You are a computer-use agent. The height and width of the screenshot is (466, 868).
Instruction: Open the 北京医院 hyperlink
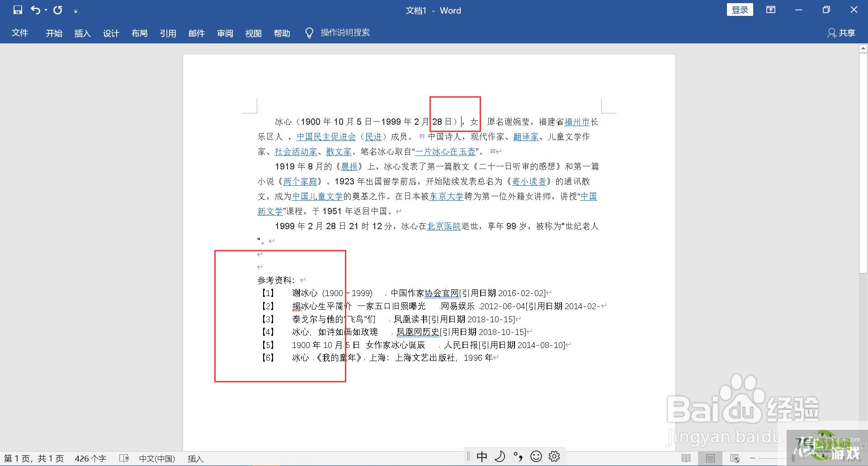pyautogui.click(x=443, y=226)
